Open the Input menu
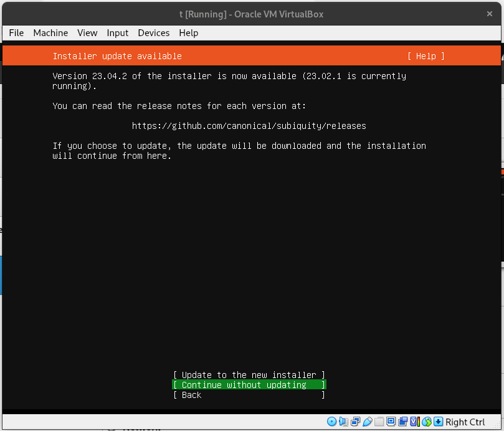The width and height of the screenshot is (504, 431). [117, 33]
